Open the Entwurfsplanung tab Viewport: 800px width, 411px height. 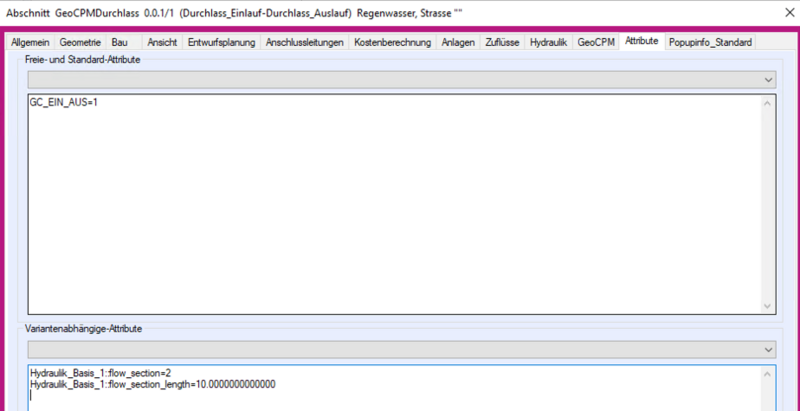222,43
